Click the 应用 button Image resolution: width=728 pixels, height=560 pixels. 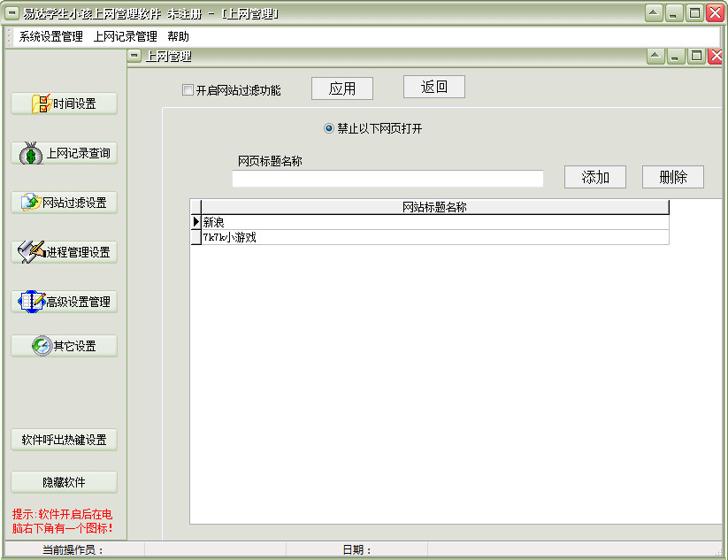point(342,88)
